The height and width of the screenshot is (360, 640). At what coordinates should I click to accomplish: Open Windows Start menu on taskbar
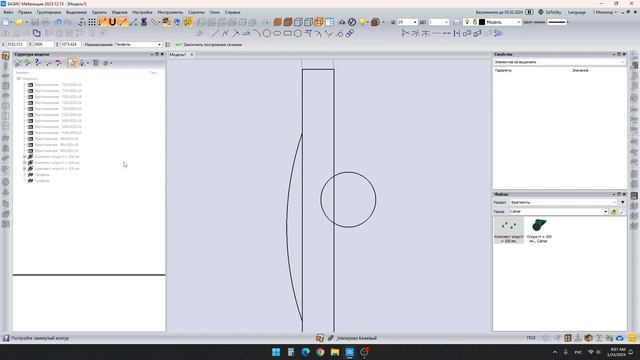pos(276,352)
